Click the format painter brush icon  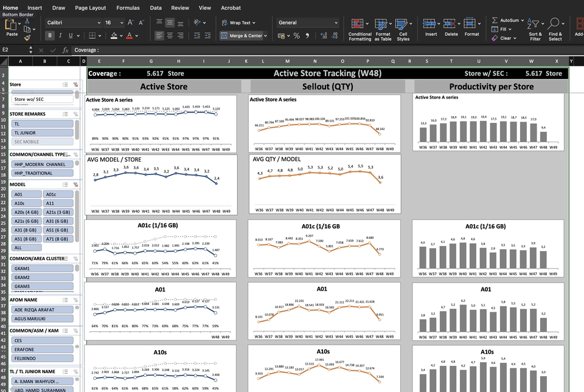tap(27, 38)
